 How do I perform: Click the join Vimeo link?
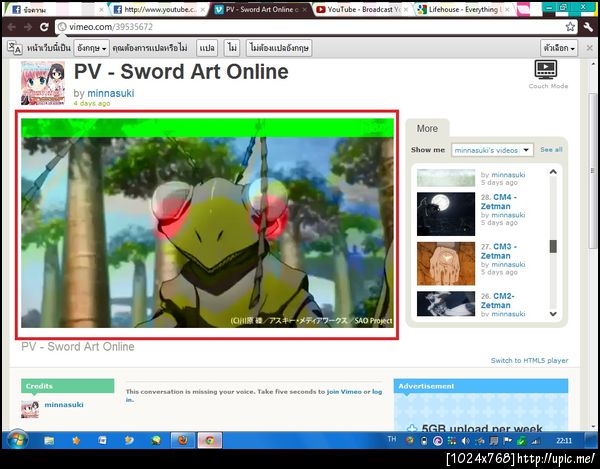344,392
